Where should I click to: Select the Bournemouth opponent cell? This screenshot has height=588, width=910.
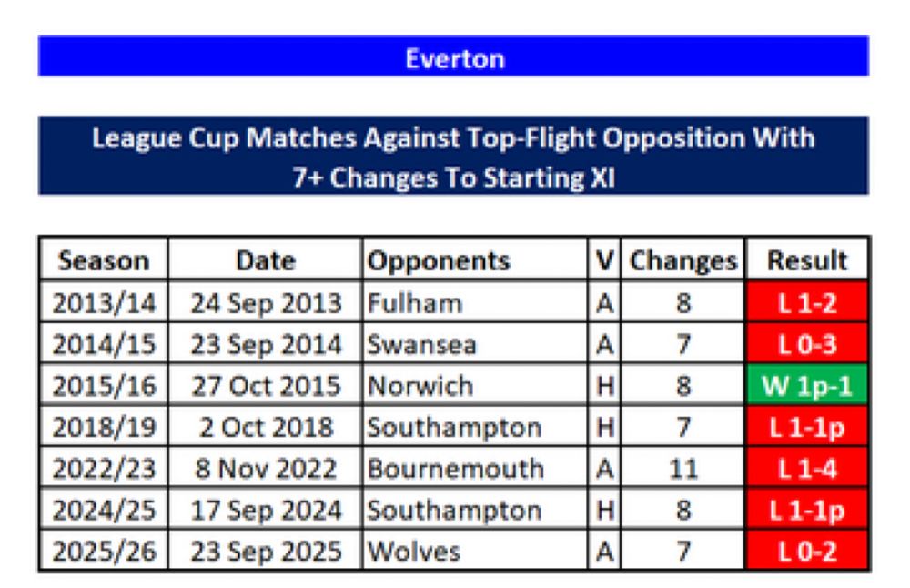(473, 469)
